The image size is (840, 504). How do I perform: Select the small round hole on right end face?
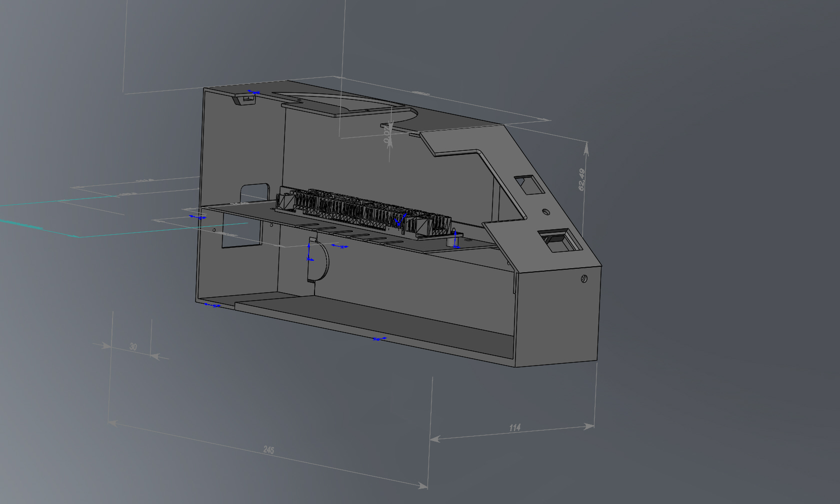tap(584, 279)
